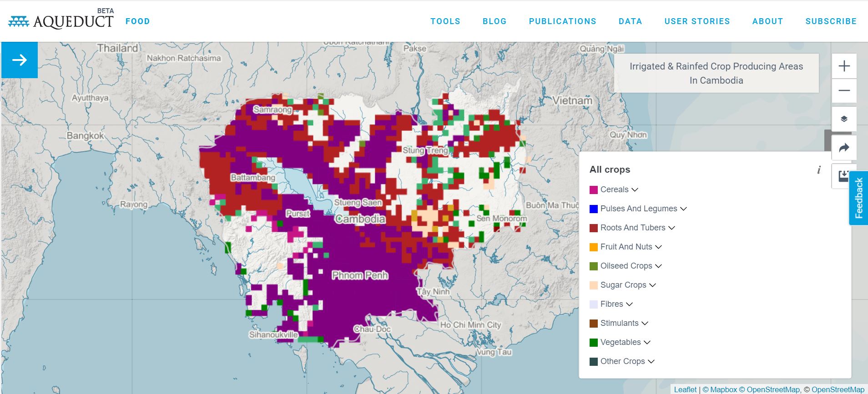Open the Tools menu
This screenshot has width=868, height=394.
(x=445, y=21)
